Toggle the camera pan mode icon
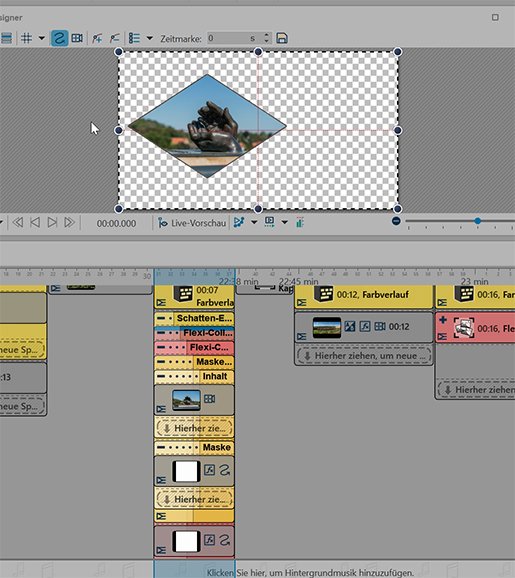 click(x=77, y=38)
